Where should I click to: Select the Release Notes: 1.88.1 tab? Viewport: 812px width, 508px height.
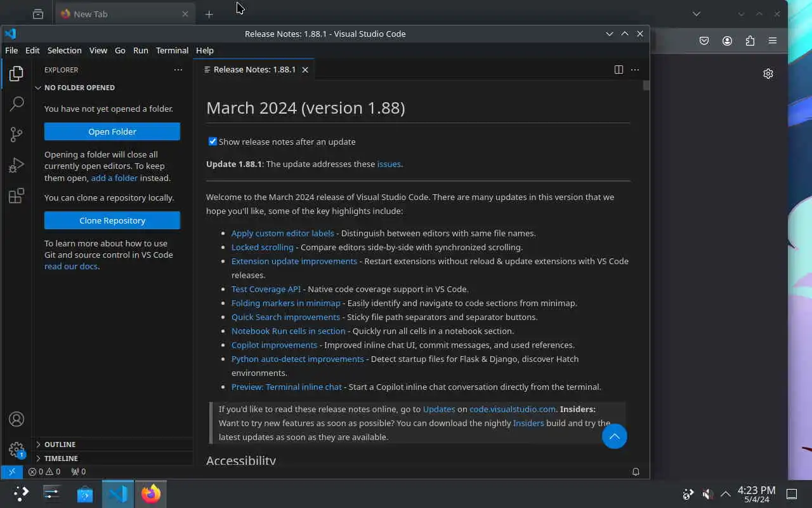(x=254, y=70)
